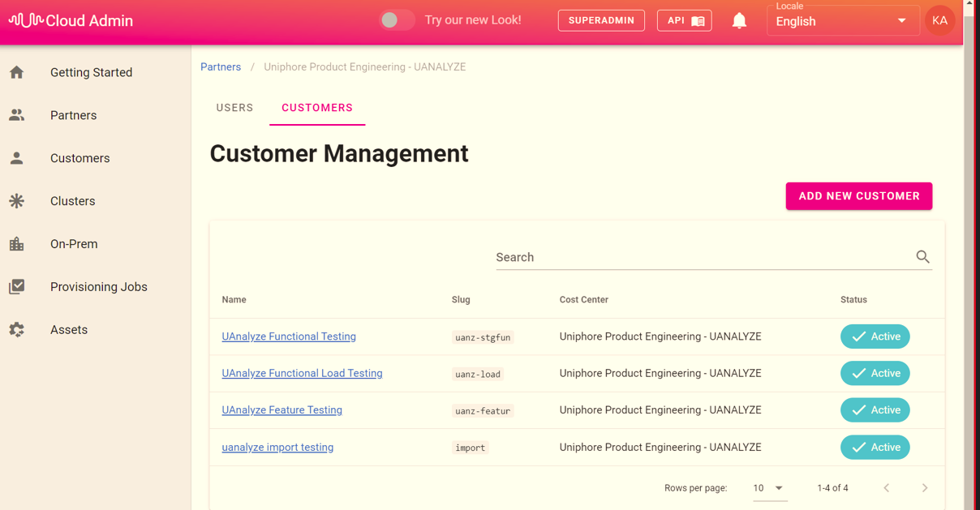This screenshot has width=980, height=510.
Task: Click cost center cell in uanalyze import testing row
Action: (660, 447)
